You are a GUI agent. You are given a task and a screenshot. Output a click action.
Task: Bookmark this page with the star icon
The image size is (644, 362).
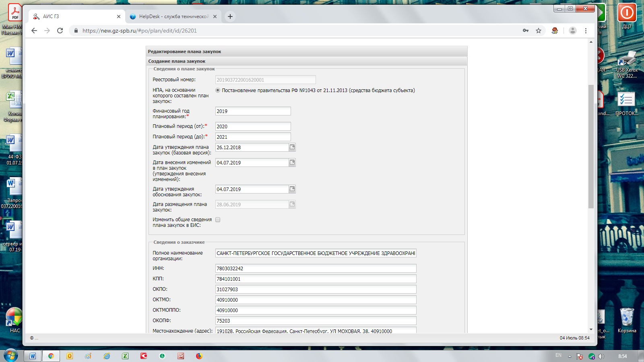(539, 31)
